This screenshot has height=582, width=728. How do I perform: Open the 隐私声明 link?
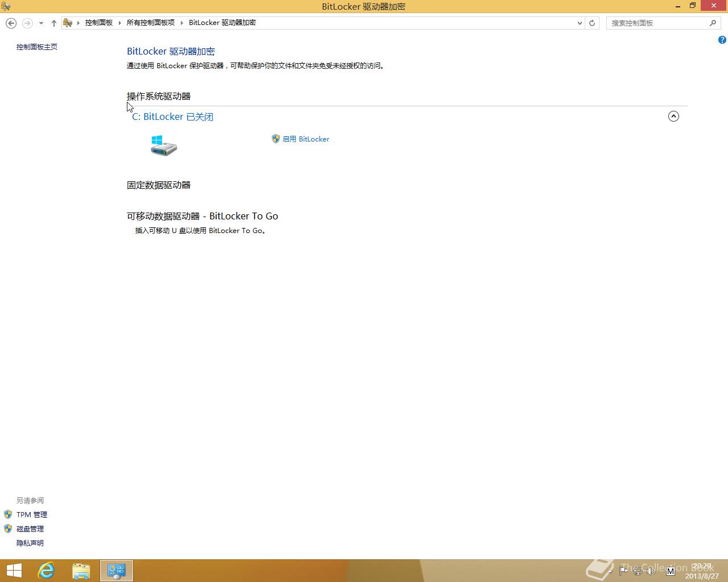(30, 543)
